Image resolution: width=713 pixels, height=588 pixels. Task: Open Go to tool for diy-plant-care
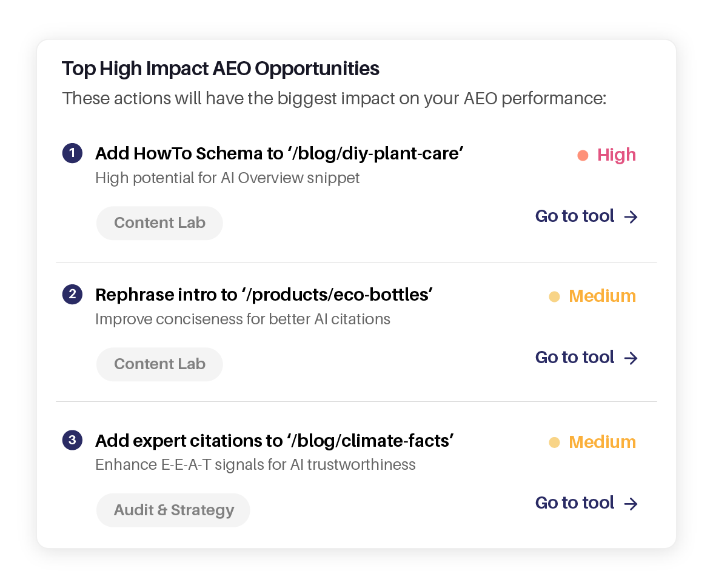pyautogui.click(x=575, y=216)
